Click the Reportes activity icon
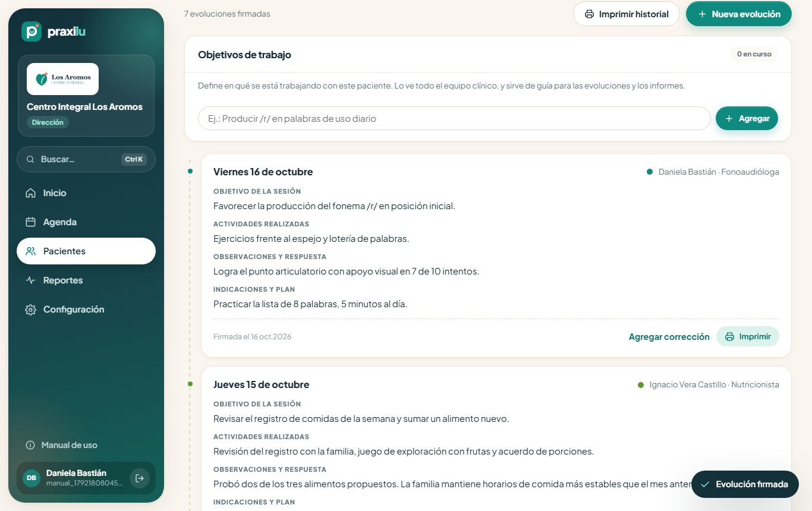The width and height of the screenshot is (812, 511). 30,280
